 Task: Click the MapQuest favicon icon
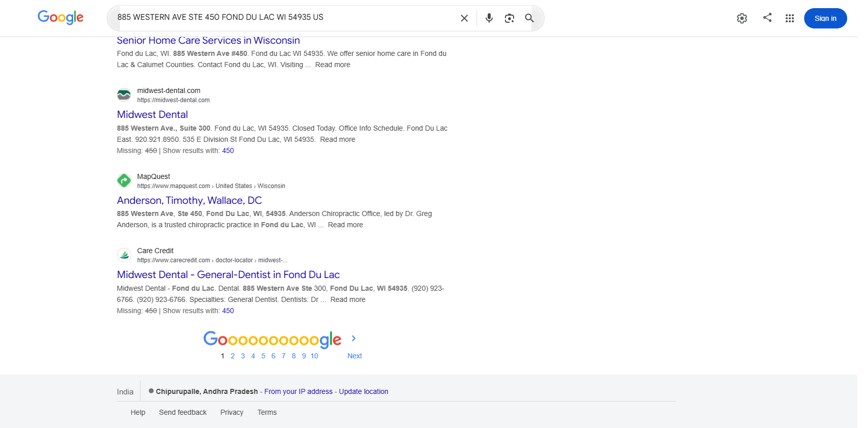pos(124,180)
